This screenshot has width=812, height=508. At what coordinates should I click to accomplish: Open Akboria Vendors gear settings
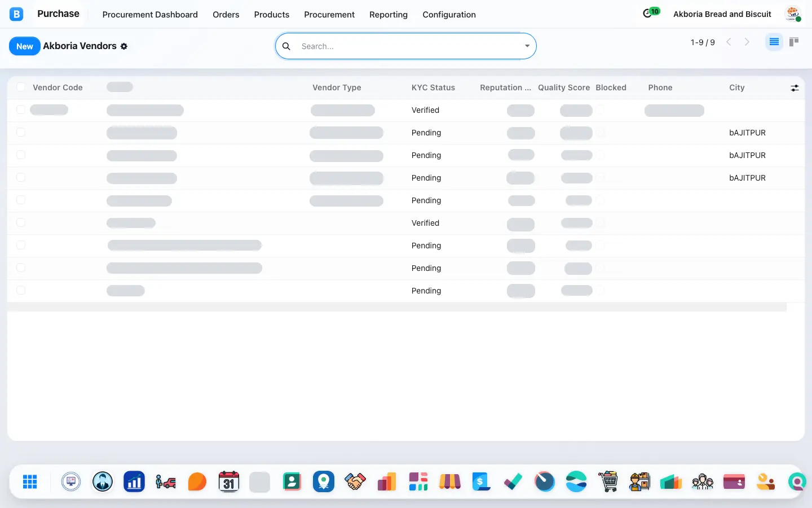[x=124, y=46]
